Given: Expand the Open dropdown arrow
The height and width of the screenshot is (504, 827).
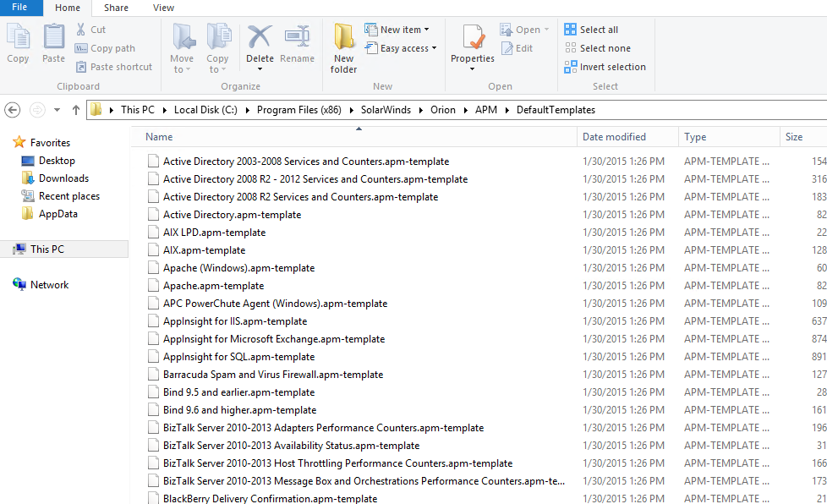Looking at the screenshot, I should [x=546, y=30].
